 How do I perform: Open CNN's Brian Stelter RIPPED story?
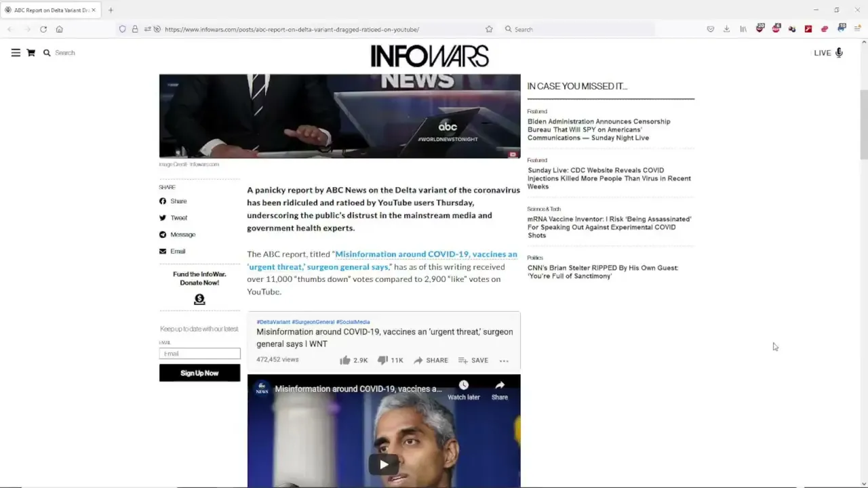(603, 272)
